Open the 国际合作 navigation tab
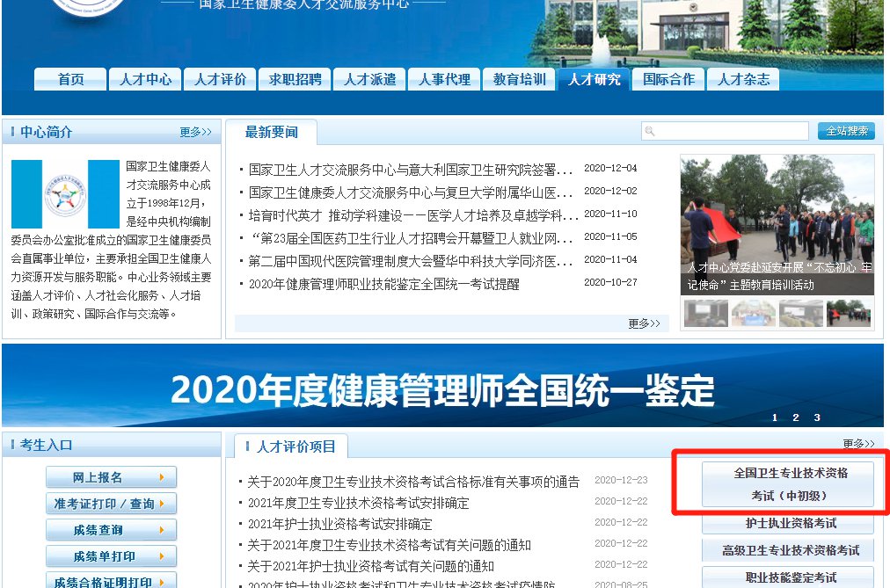Image resolution: width=890 pixels, height=588 pixels. 668,79
